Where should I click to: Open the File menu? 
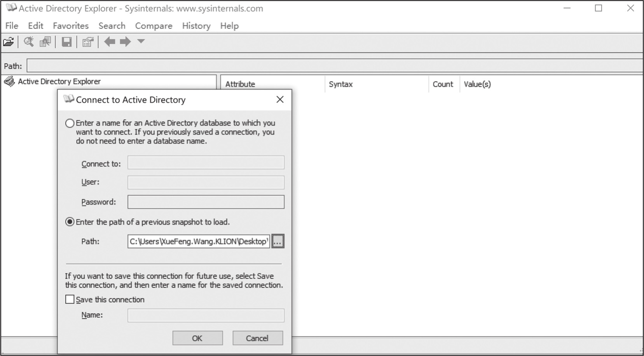tap(12, 26)
